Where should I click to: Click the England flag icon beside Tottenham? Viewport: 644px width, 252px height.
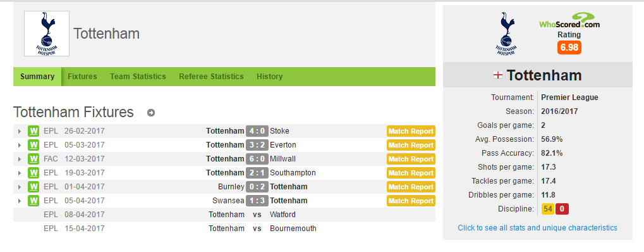pyautogui.click(x=498, y=75)
